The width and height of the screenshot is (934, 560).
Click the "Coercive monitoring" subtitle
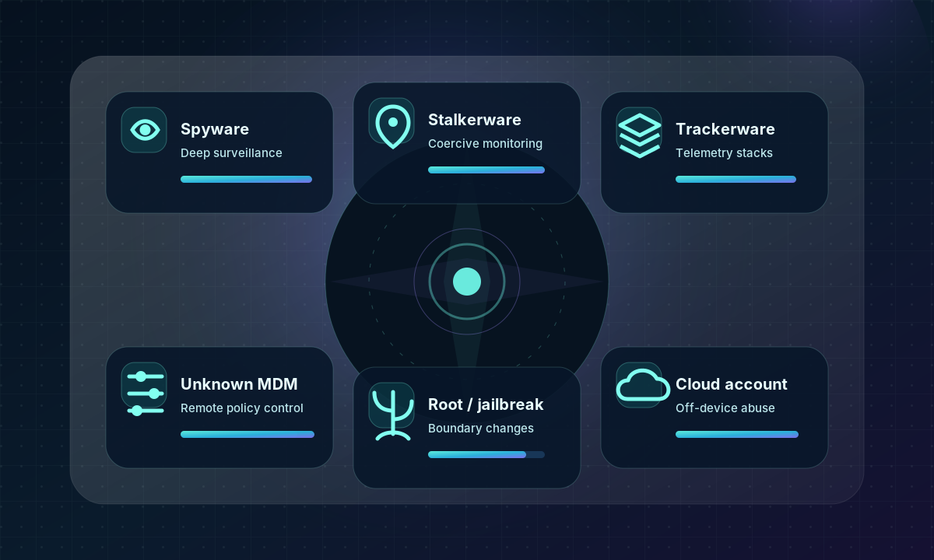pyautogui.click(x=485, y=144)
